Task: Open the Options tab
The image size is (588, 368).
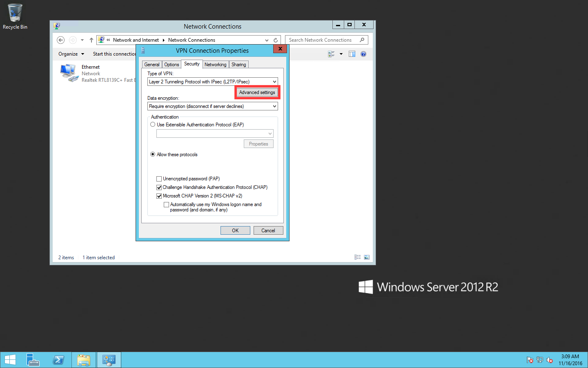Action: click(x=171, y=65)
